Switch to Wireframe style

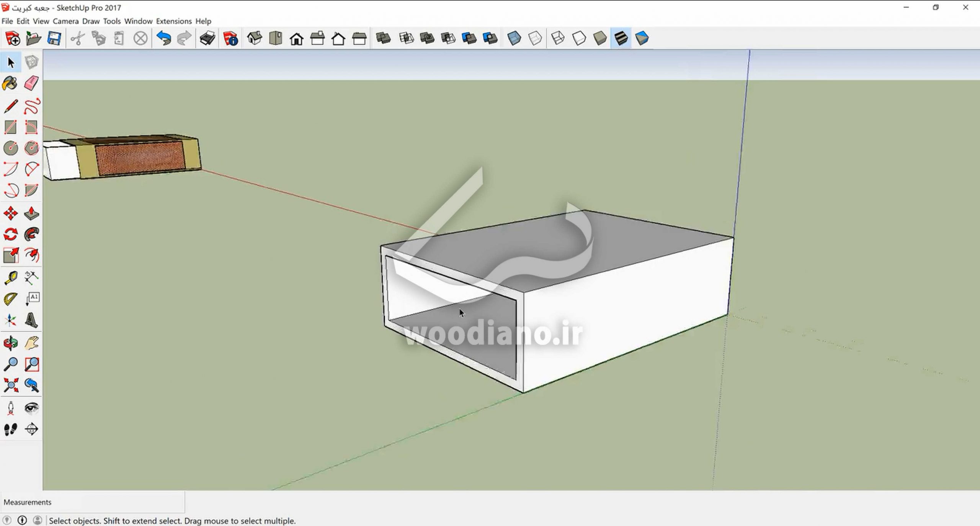click(558, 38)
